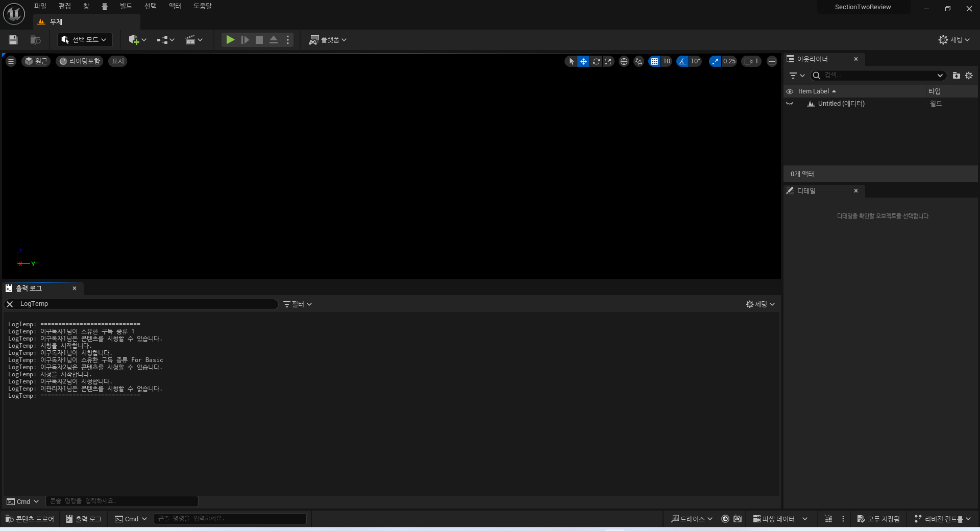Click the 표시 show flags button

(x=118, y=61)
